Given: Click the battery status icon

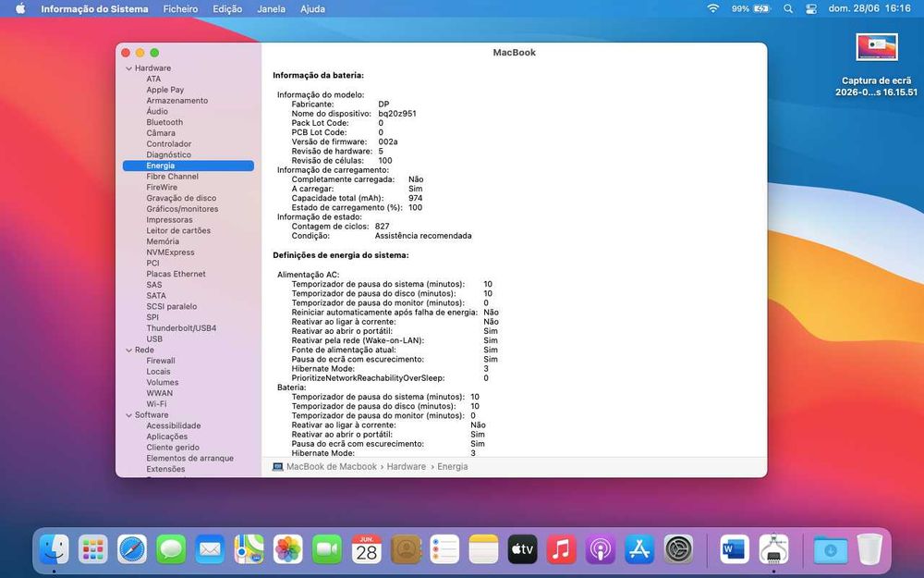Looking at the screenshot, I should click(x=762, y=9).
